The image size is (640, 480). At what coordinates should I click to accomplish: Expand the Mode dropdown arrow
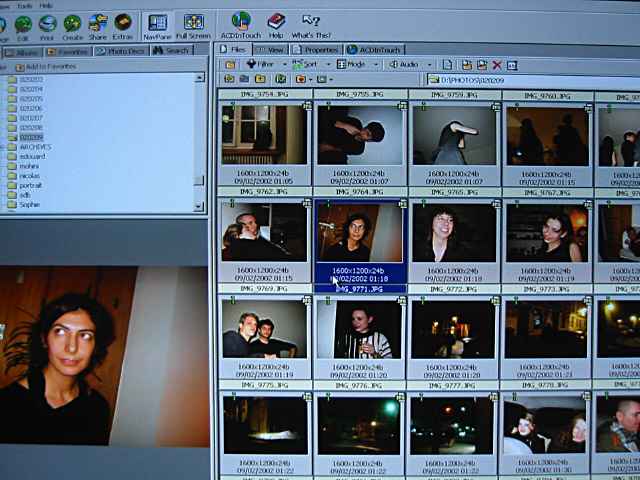[x=376, y=64]
